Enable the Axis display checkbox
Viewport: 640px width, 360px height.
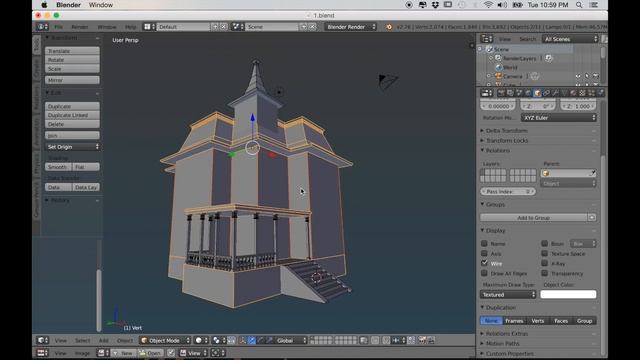pos(484,253)
